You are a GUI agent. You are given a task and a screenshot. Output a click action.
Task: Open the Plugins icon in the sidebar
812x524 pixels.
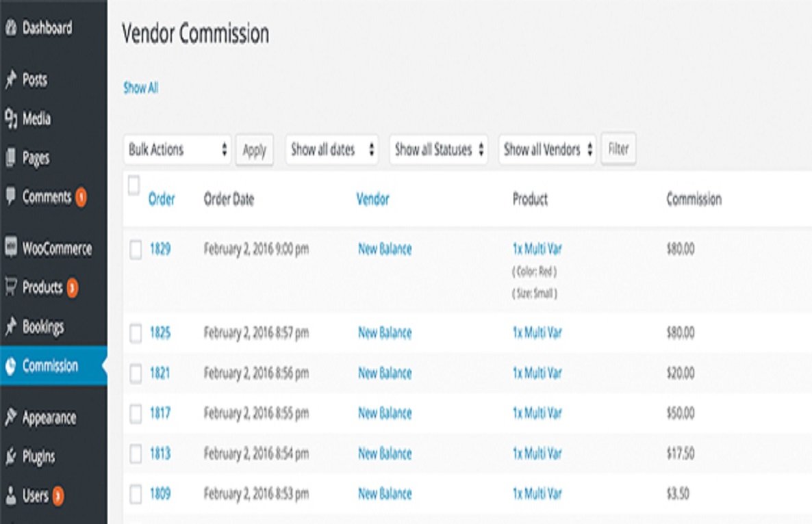coord(12,455)
